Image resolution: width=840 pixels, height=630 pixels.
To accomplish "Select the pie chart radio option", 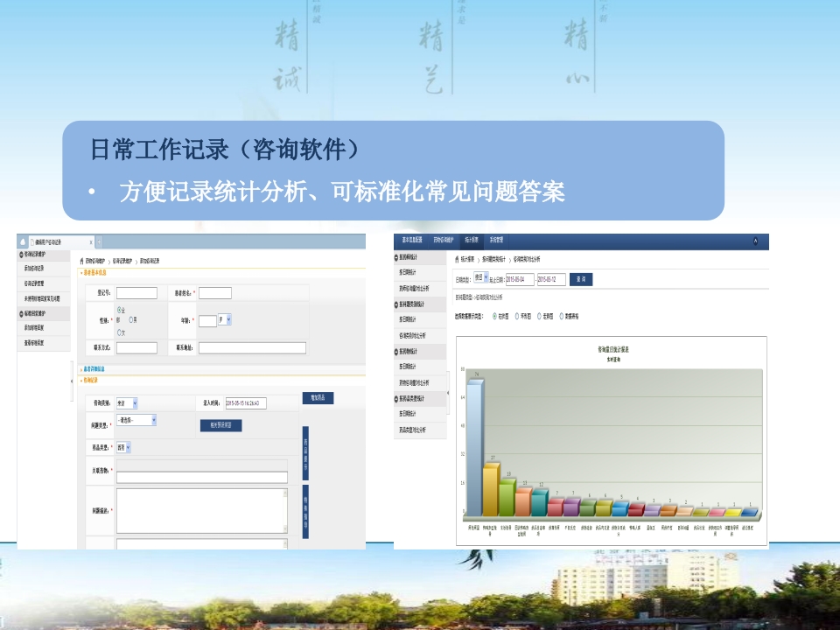I will (517, 315).
